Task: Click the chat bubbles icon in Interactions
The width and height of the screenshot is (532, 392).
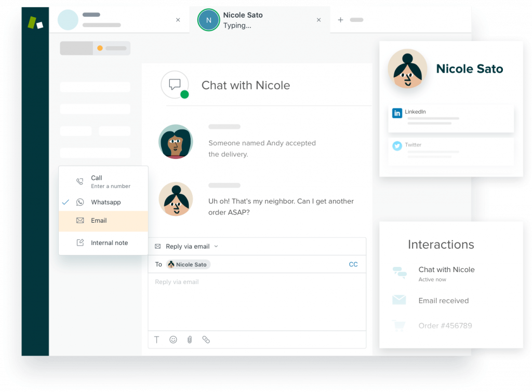Action: (400, 273)
